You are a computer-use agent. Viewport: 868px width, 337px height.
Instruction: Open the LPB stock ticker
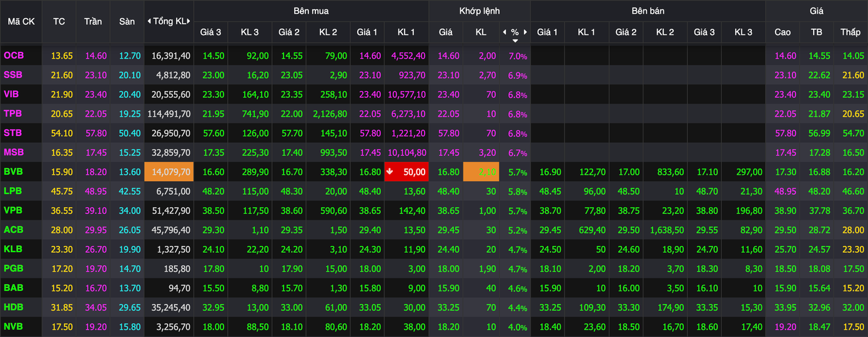click(13, 191)
